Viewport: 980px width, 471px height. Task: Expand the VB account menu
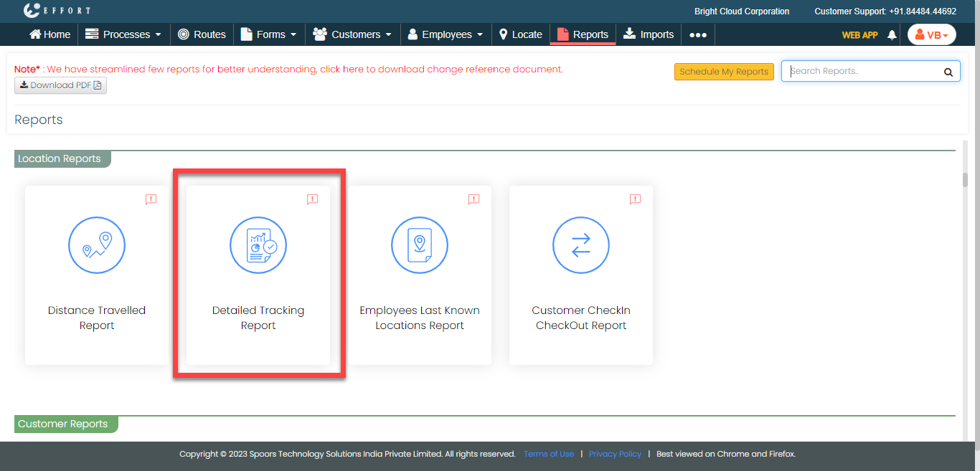931,34
